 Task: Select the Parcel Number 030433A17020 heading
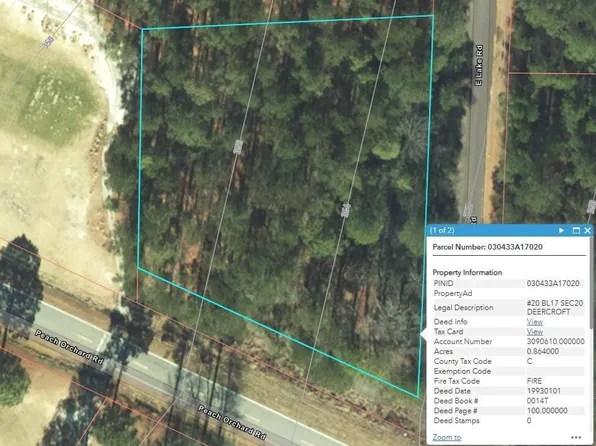[488, 247]
